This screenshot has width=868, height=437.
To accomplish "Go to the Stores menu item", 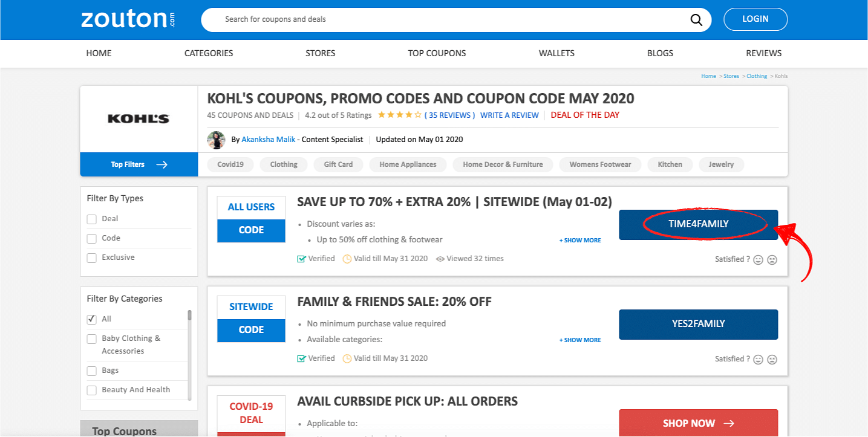I will (x=321, y=53).
